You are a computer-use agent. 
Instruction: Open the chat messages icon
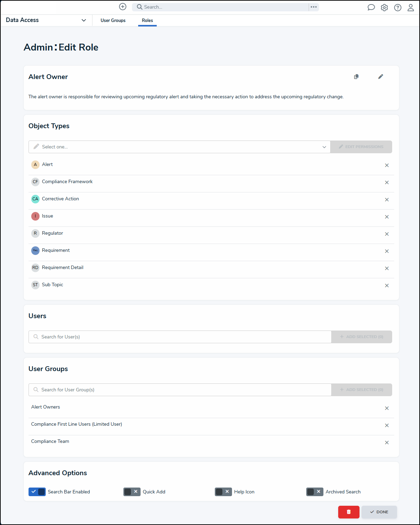371,8
